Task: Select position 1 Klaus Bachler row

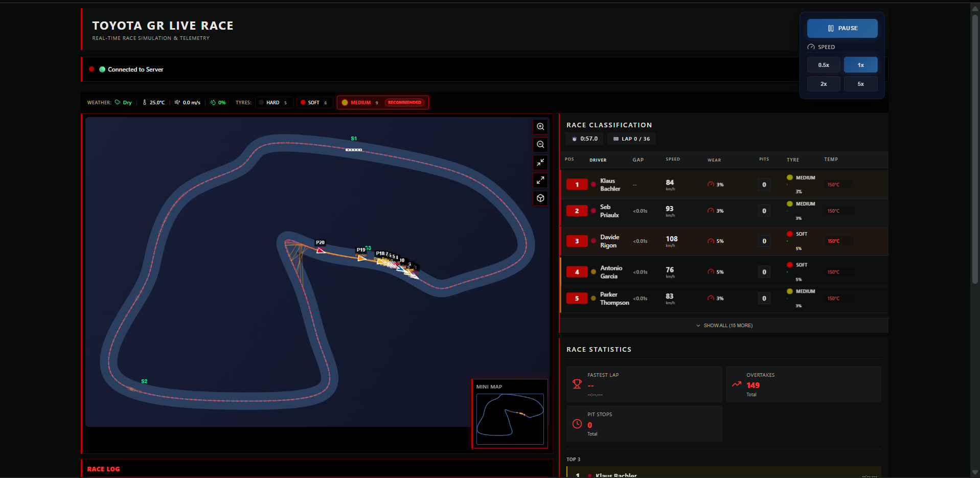Action: [724, 185]
